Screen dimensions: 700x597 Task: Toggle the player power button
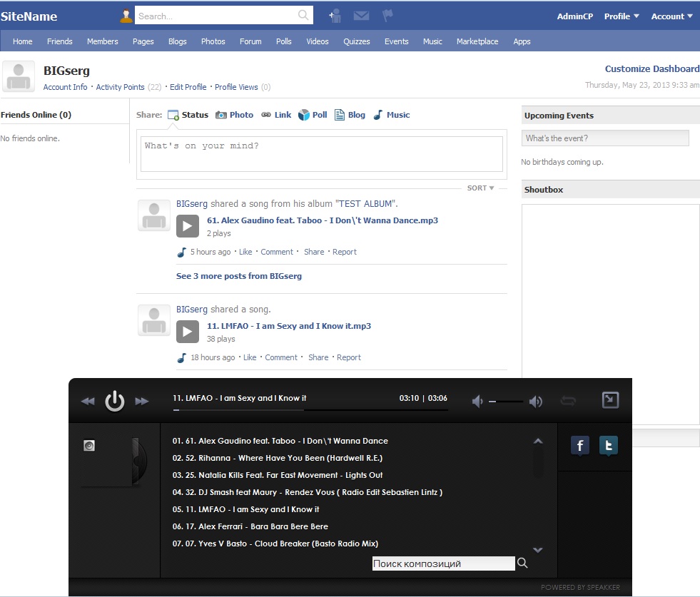click(115, 401)
